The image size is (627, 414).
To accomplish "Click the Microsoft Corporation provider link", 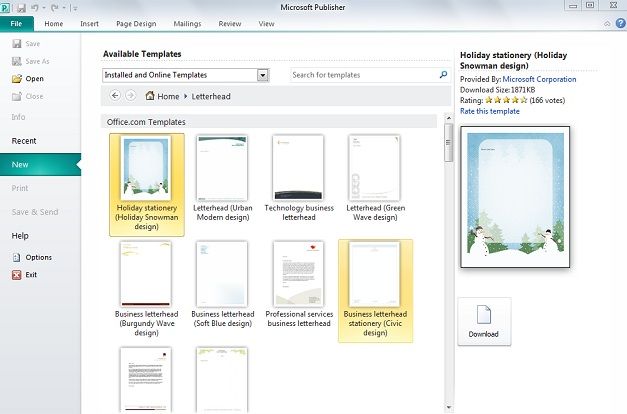I will [x=539, y=79].
